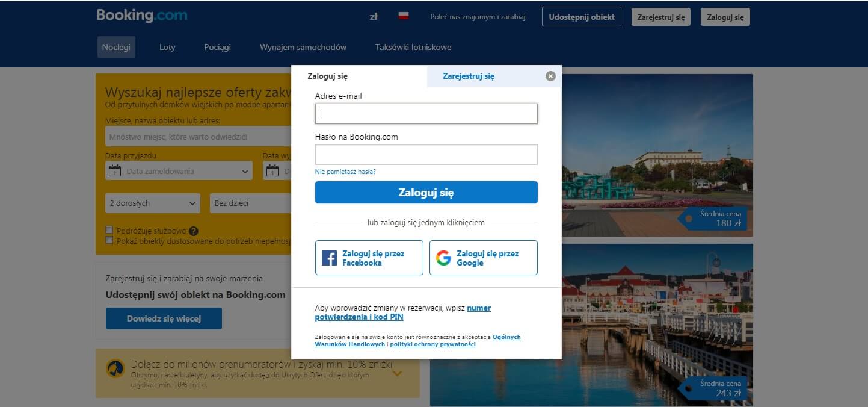Image resolution: width=868 pixels, height=407 pixels.
Task: Close the login dialog with X icon
Action: pos(550,76)
